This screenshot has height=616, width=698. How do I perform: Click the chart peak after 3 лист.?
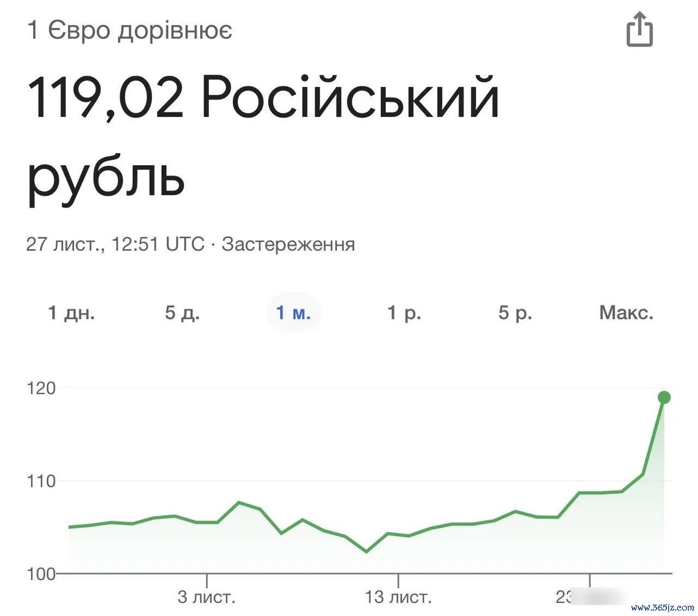(x=240, y=502)
